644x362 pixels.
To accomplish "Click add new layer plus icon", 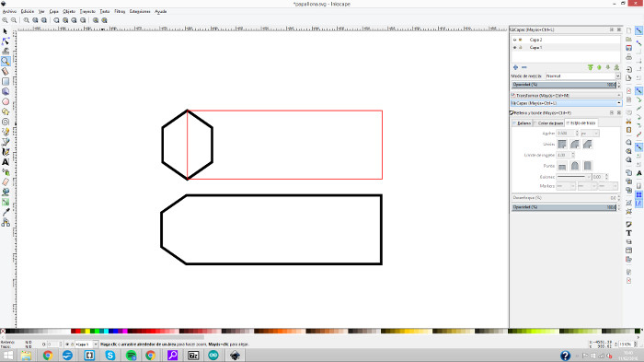I will point(515,67).
